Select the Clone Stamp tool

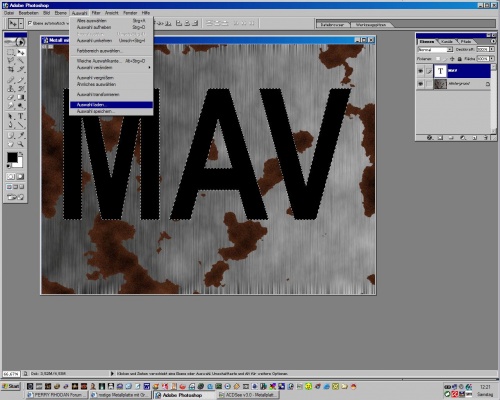(x=11, y=89)
